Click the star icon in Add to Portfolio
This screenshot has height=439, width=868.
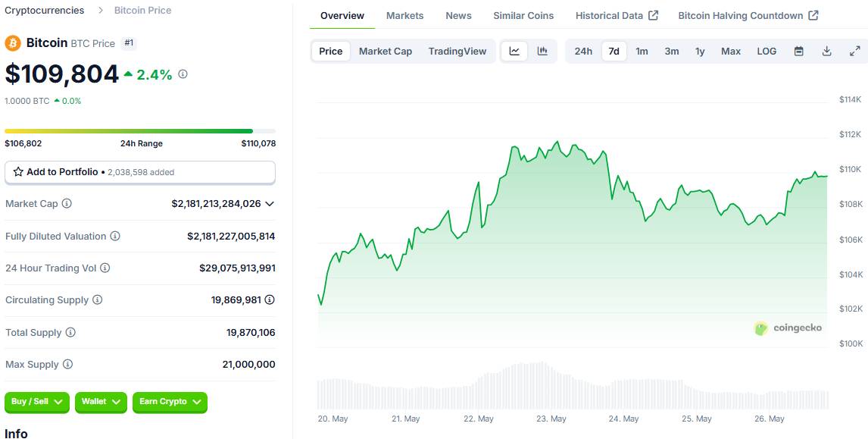click(x=18, y=172)
